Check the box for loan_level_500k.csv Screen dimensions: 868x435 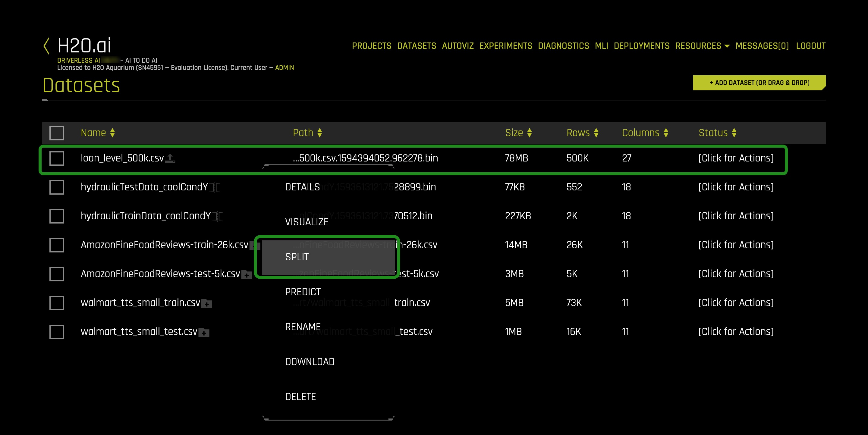pos(57,158)
